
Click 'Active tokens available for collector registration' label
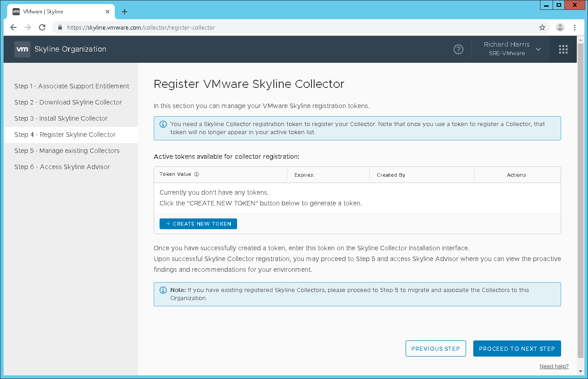(226, 157)
